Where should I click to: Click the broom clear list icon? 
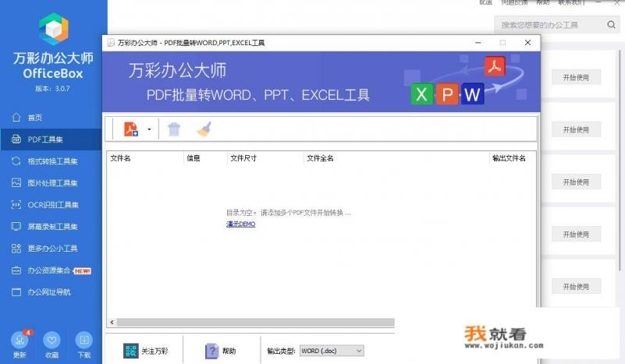(x=204, y=129)
